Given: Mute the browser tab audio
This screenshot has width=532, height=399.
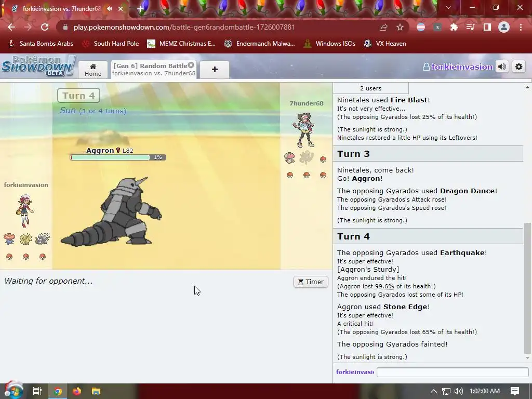Looking at the screenshot, I should tap(109, 9).
